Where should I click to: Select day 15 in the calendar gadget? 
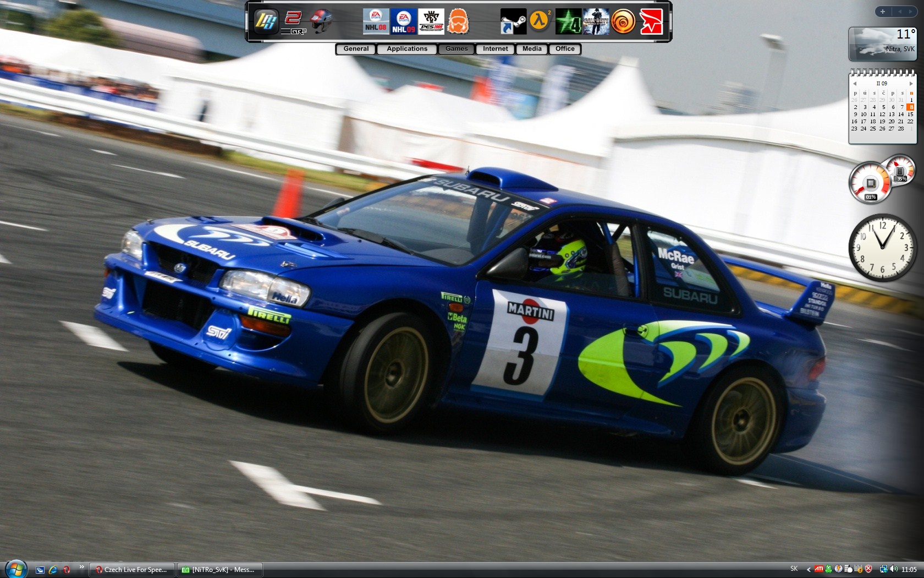click(x=910, y=114)
